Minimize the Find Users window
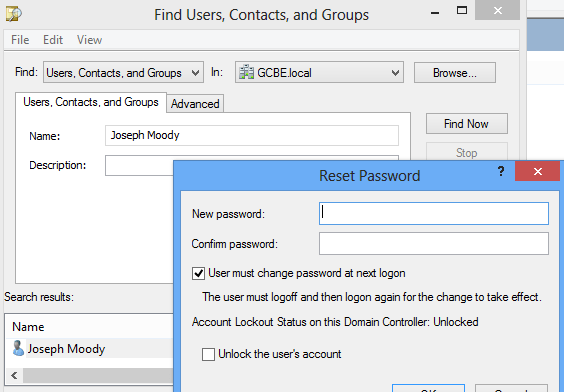The width and height of the screenshot is (564, 392). click(x=435, y=13)
